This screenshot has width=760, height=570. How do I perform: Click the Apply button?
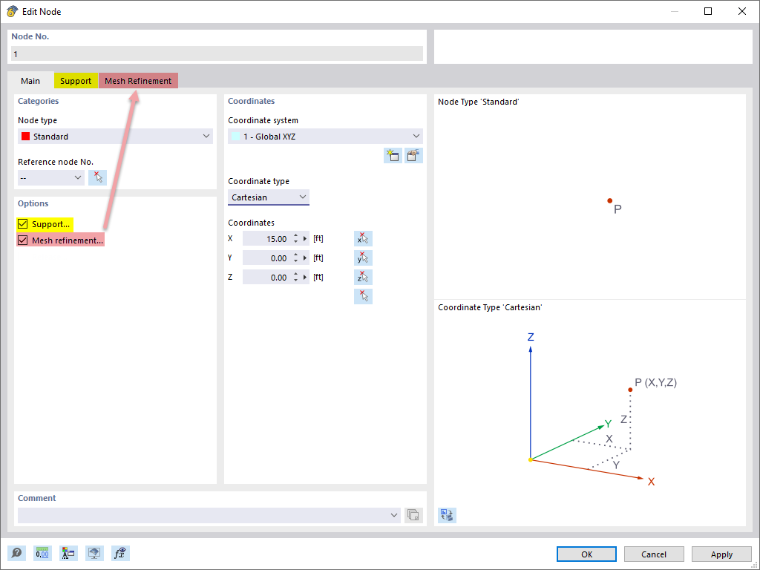721,554
